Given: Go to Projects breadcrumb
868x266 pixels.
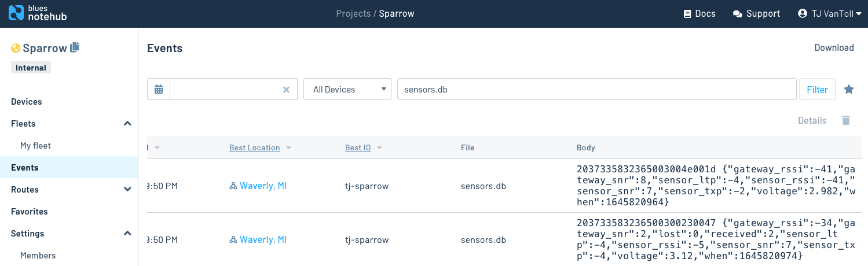Looking at the screenshot, I should pyautogui.click(x=353, y=13).
